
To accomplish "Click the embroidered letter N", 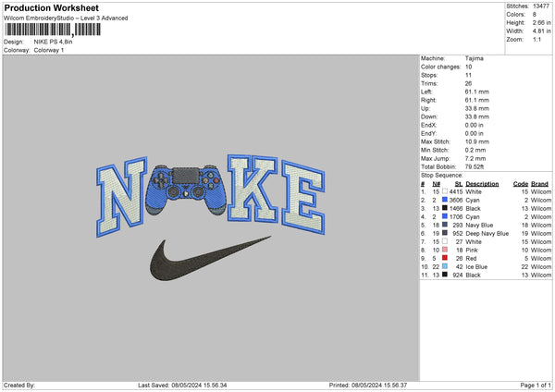I will click(x=121, y=197).
